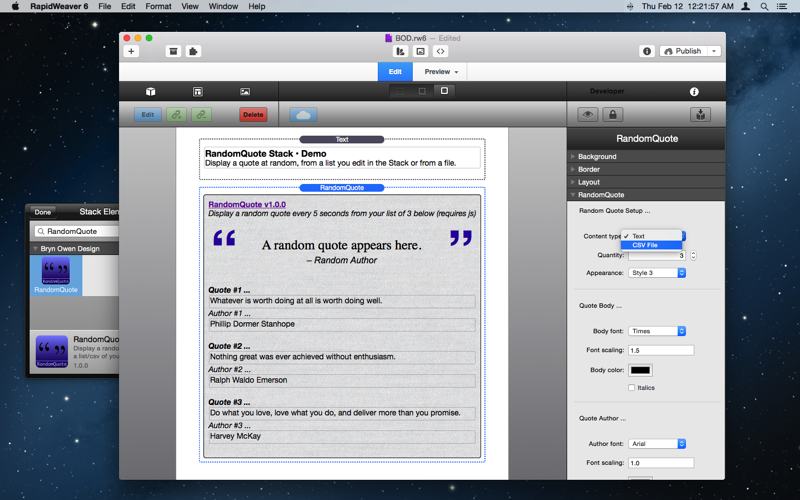800x500 pixels.
Task: Open the Stacks library cube icon
Action: (x=151, y=91)
